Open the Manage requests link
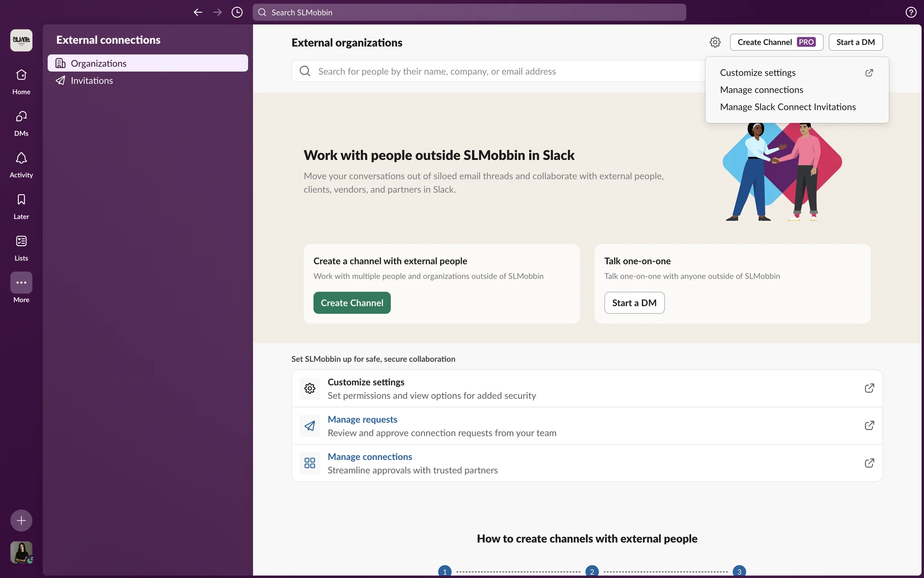924x578 pixels. coord(362,420)
